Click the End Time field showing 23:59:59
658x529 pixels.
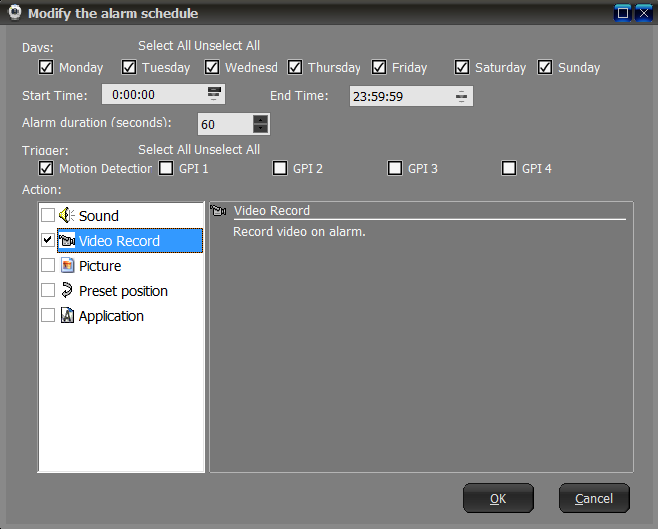411,96
